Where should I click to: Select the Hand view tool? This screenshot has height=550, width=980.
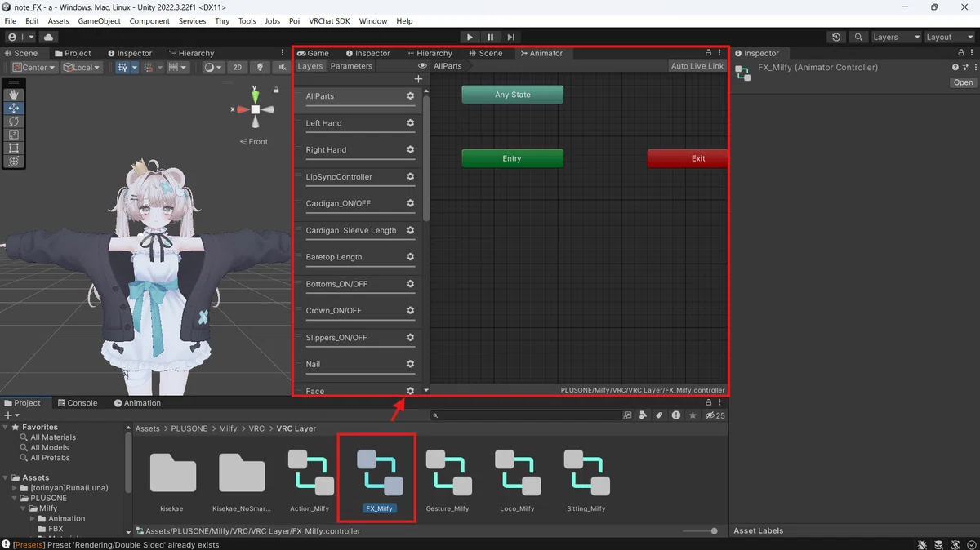point(14,95)
